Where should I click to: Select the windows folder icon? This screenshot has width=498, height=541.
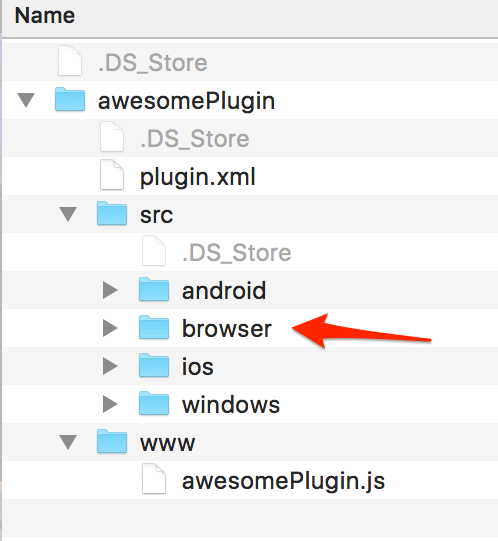click(154, 403)
